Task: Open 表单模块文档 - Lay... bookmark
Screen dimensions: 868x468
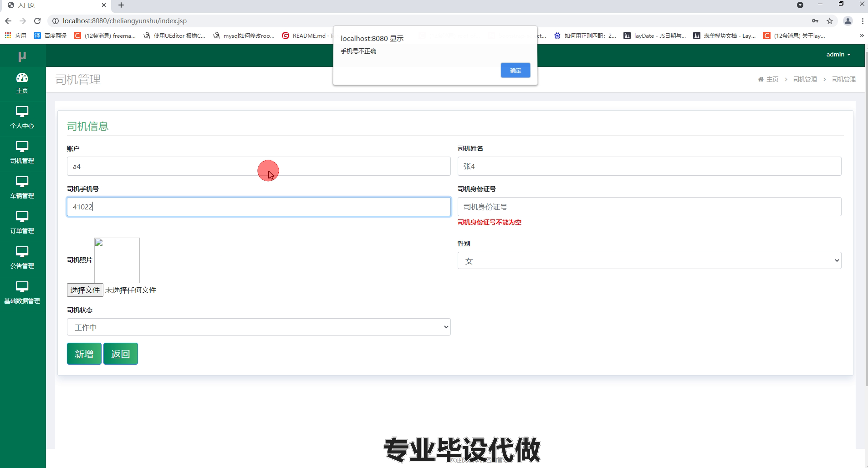Action: coord(724,36)
